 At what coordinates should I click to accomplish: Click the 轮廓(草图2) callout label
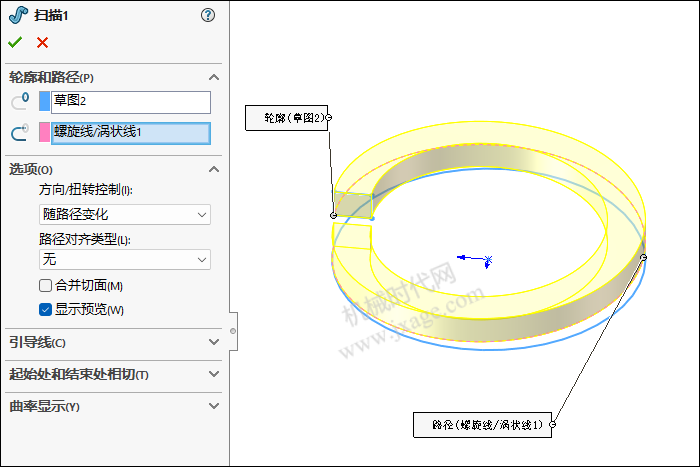[x=286, y=118]
